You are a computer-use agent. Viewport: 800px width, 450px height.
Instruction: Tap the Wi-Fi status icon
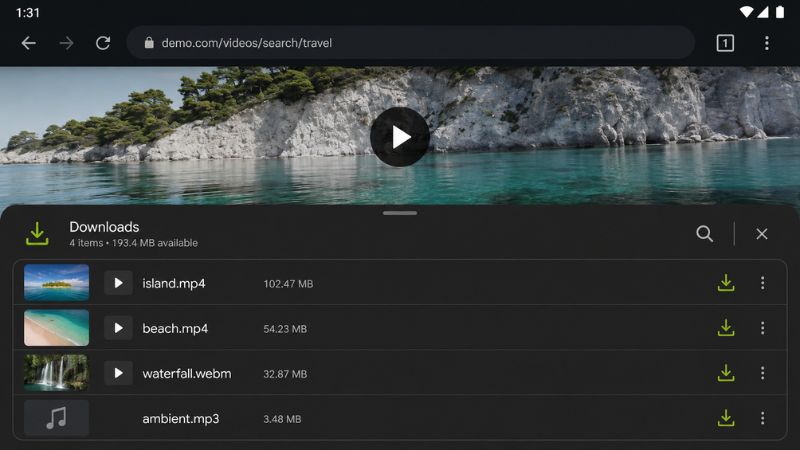(x=746, y=12)
